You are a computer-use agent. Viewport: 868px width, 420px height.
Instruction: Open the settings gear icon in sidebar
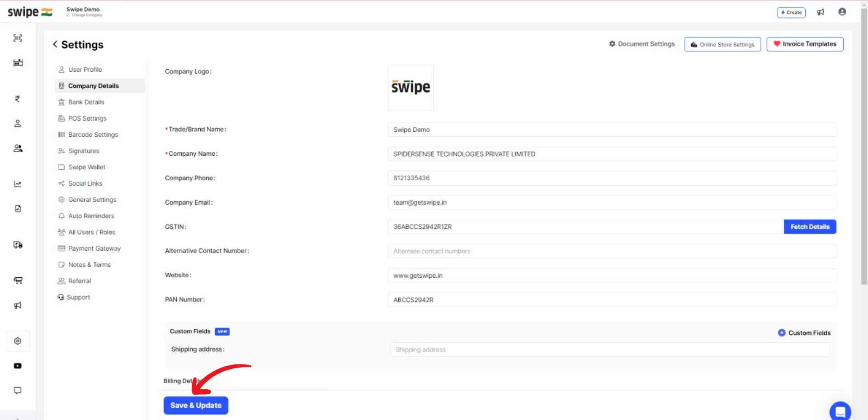pyautogui.click(x=18, y=341)
